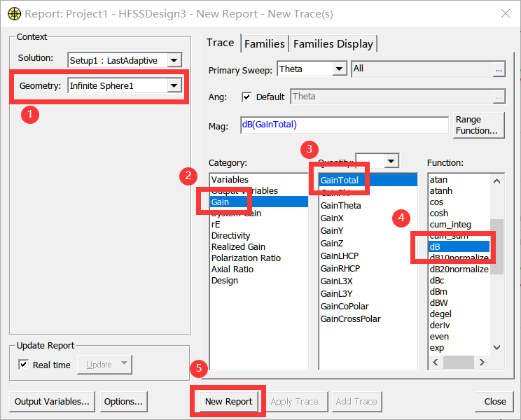Select GainTotal in Quantity list
521x420 pixels.
368,181
